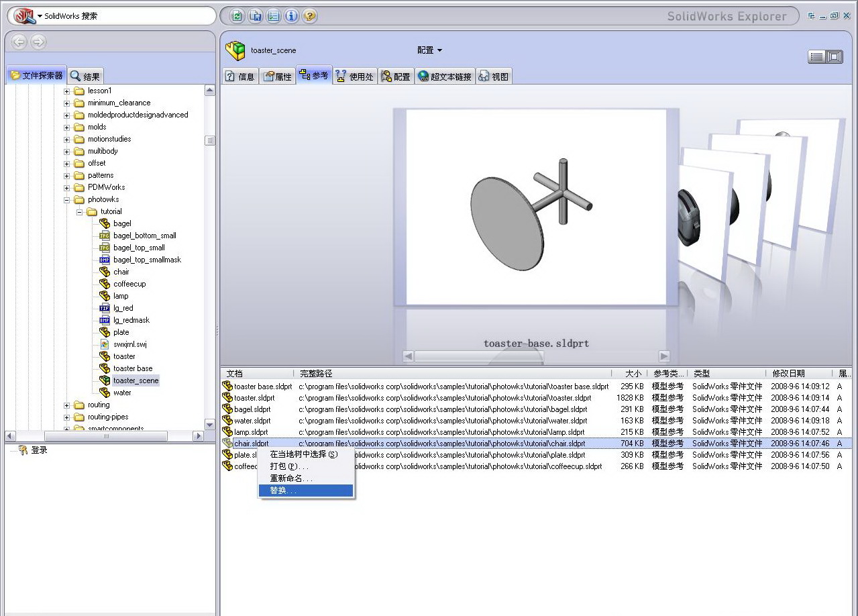858x616 pixels.
Task: Select the coffeecup item in the tree
Action: (129, 284)
